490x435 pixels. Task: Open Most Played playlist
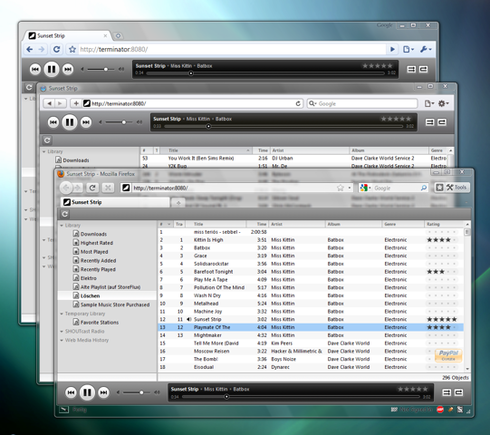[x=90, y=252]
